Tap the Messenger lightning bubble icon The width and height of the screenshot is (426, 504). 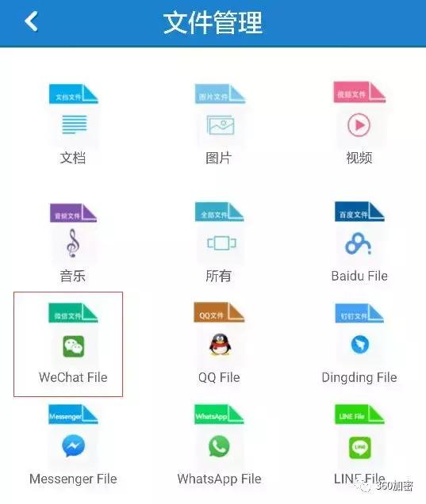tap(73, 445)
